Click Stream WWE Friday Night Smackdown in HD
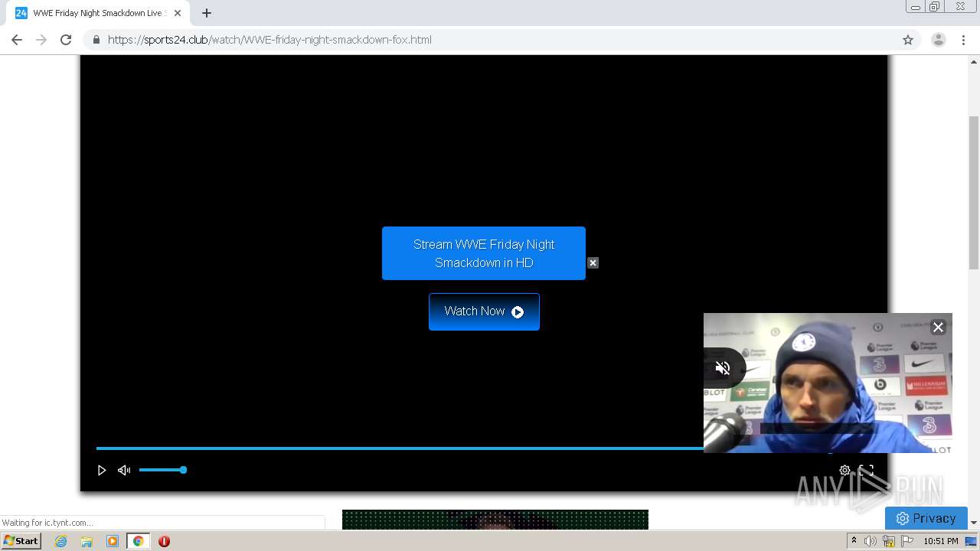The height and width of the screenshot is (551, 980). click(x=484, y=253)
